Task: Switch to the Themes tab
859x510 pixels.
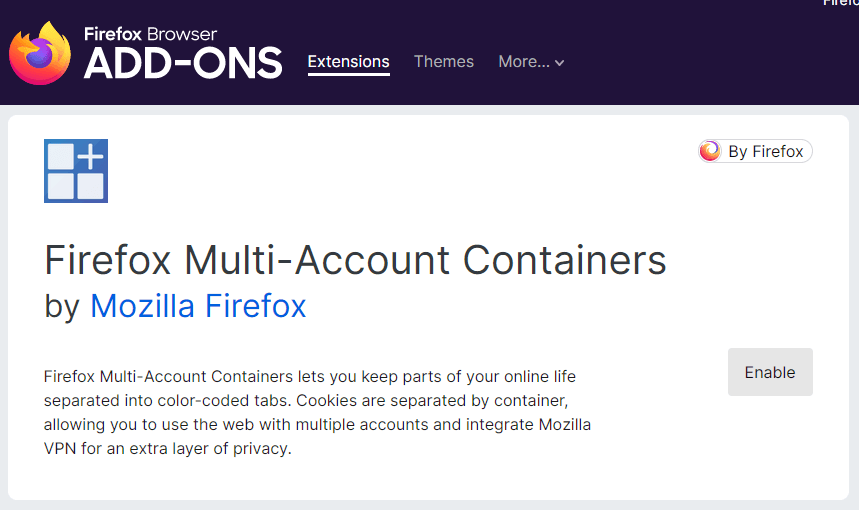Action: (x=444, y=62)
